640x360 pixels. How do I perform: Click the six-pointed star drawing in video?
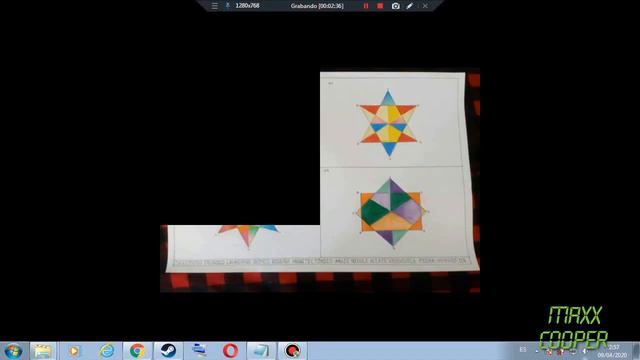[389, 123]
